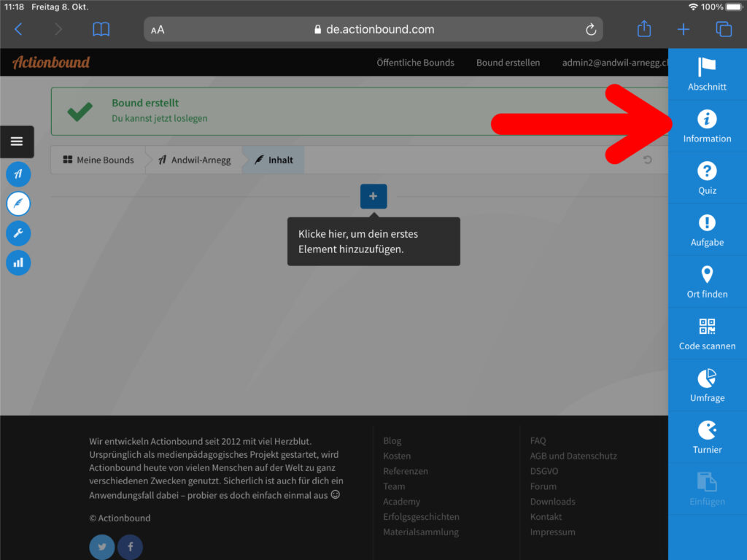Open the Safari share sheet

643,29
